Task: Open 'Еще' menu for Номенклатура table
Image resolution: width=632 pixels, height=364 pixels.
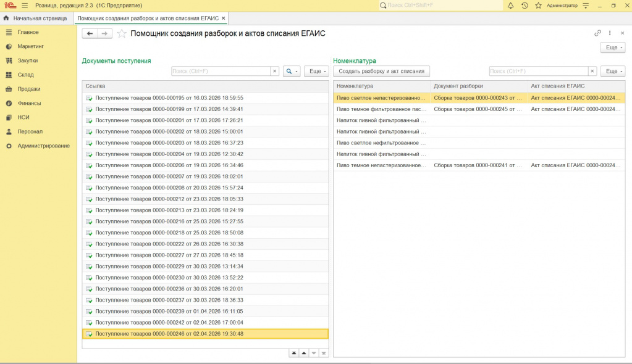Action: [x=612, y=72]
